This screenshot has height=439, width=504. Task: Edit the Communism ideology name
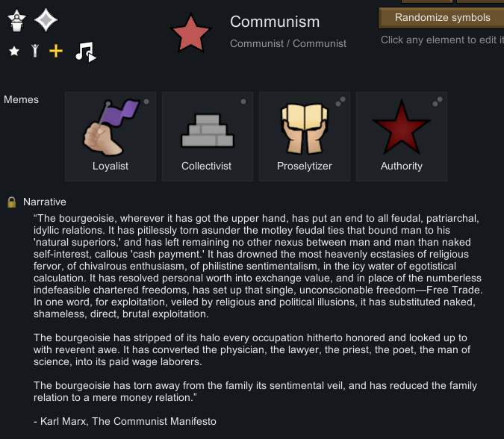pyautogui.click(x=275, y=22)
